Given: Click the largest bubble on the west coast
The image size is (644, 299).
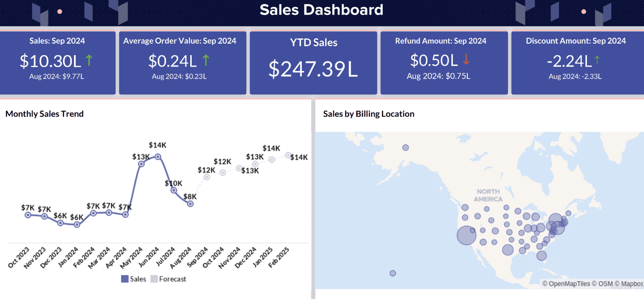Looking at the screenshot, I should tap(466, 235).
